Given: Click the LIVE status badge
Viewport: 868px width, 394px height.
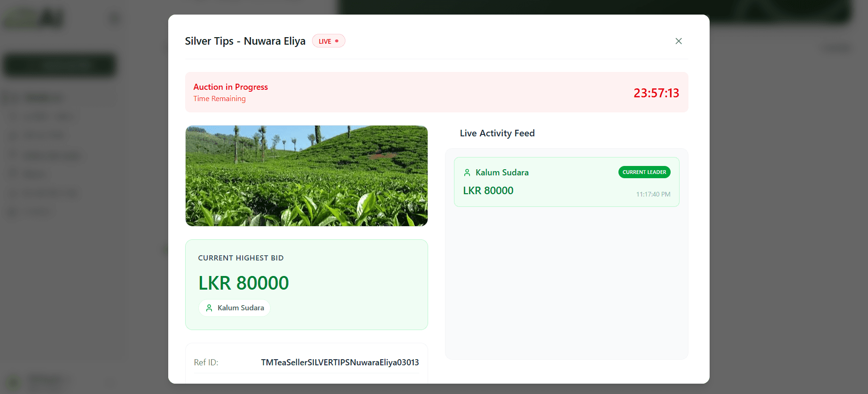Looking at the screenshot, I should (328, 41).
